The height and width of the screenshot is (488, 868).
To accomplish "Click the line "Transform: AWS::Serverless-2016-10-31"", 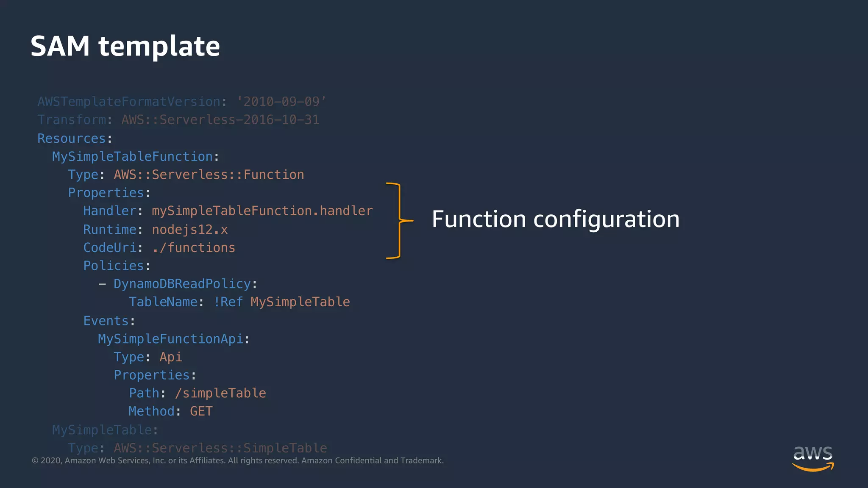I will [178, 120].
